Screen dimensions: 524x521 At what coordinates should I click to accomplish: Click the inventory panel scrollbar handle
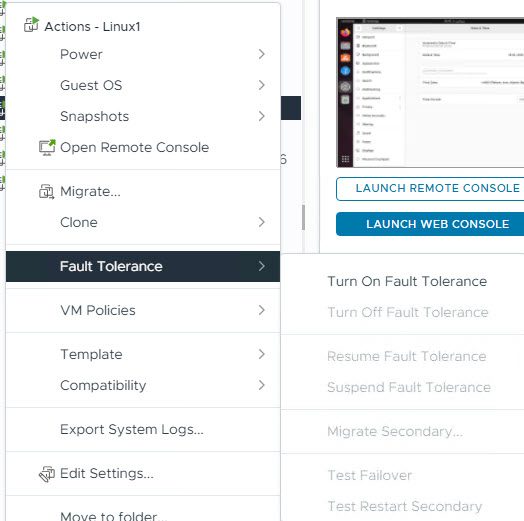303,218
